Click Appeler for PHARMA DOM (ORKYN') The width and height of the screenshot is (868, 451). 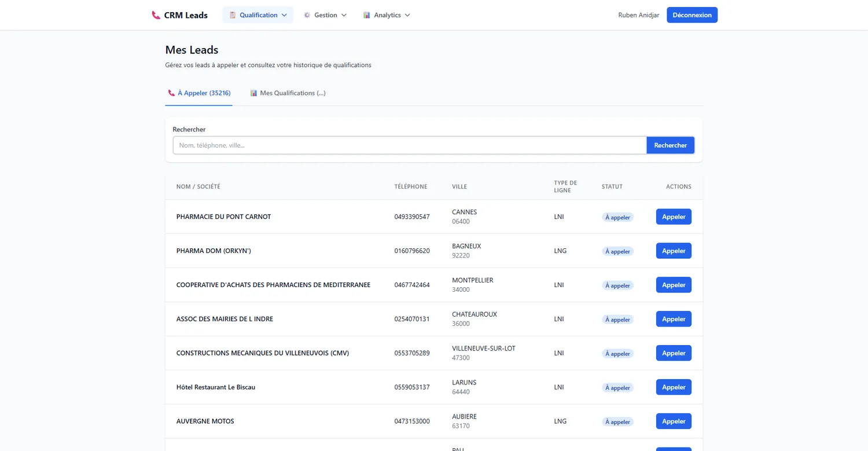click(674, 251)
